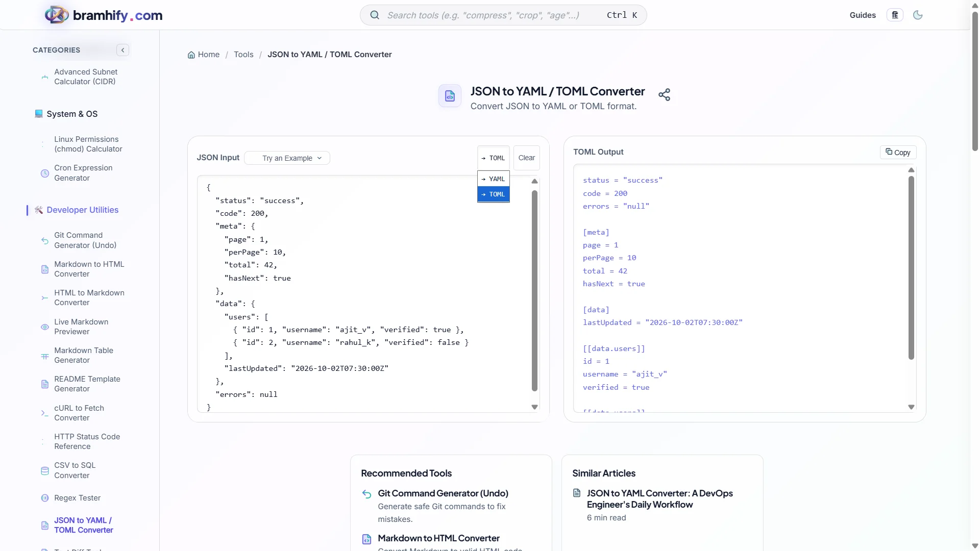
Task: Click the similar article document icon
Action: [577, 493]
